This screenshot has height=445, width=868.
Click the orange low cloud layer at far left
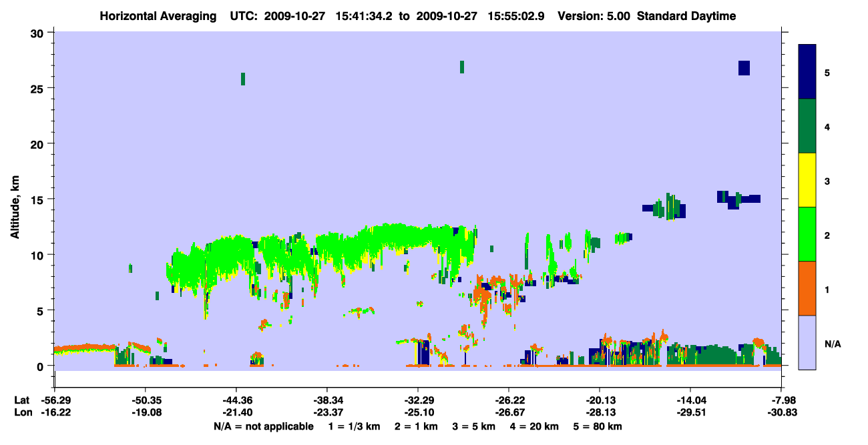(85, 348)
